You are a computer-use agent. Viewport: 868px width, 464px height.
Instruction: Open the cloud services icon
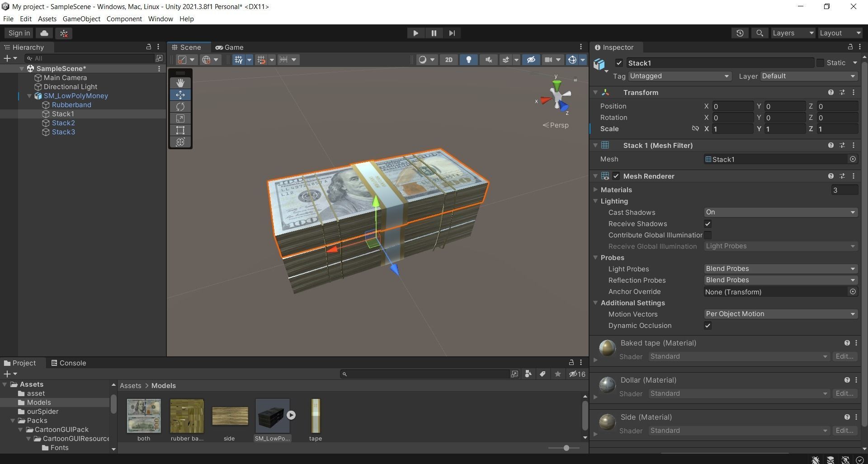click(44, 33)
